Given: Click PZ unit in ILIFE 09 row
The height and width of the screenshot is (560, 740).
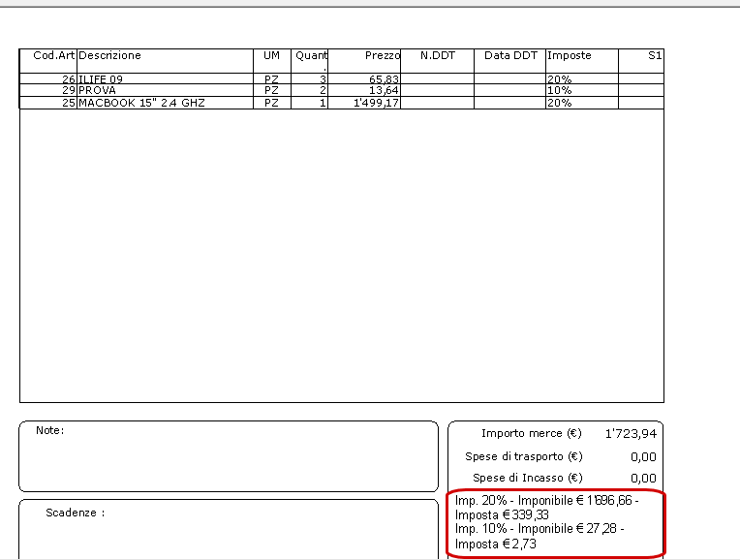Looking at the screenshot, I should point(271,78).
